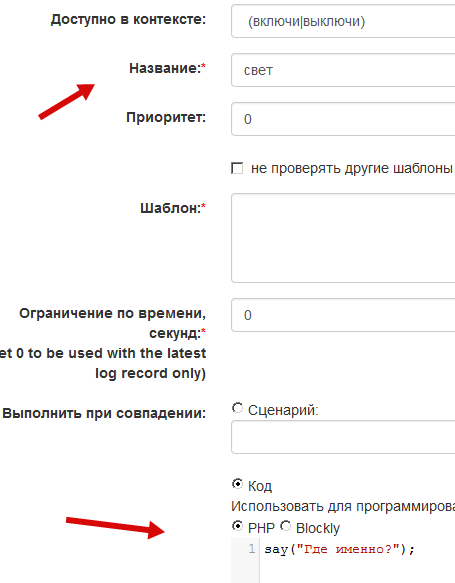Click the 'Название:' field label
Image resolution: width=455 pixels, height=583 pixels.
click(167, 68)
